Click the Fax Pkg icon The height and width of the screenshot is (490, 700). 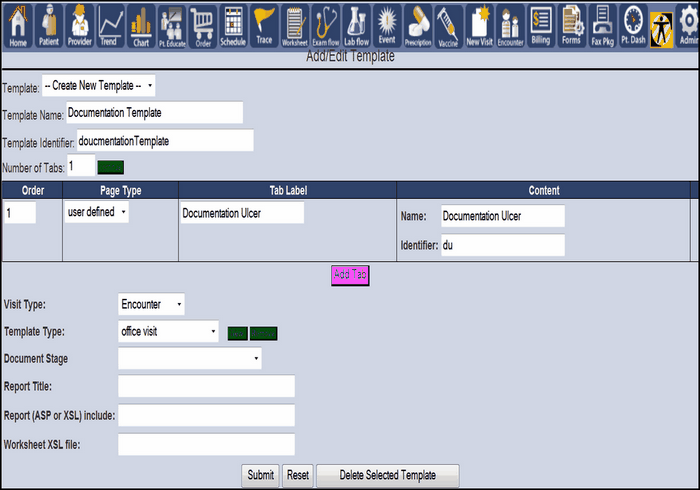point(602,25)
